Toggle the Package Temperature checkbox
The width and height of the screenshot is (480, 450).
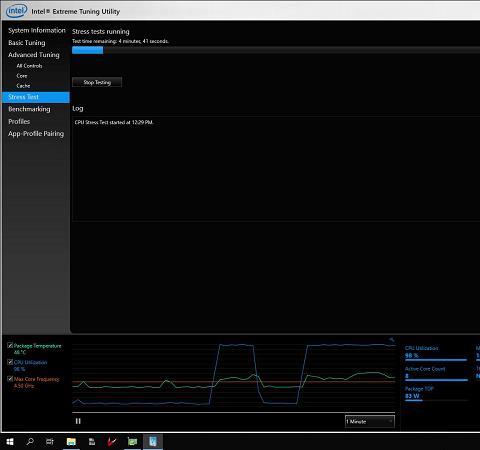[x=10, y=345]
